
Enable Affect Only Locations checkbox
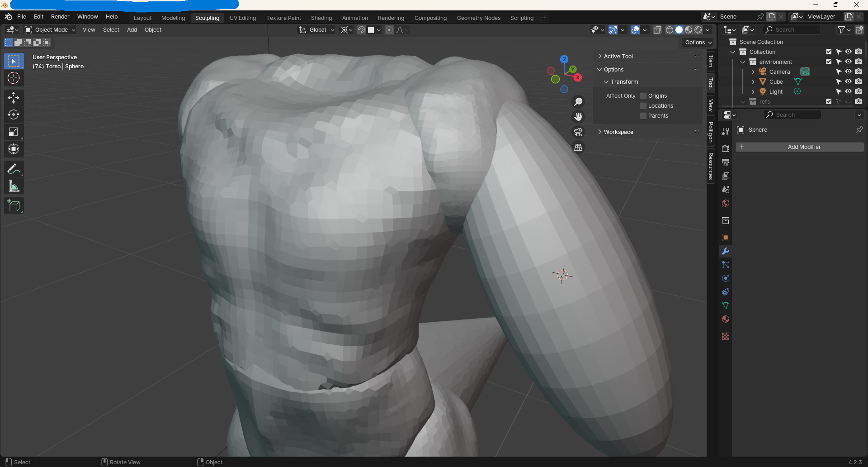coord(643,106)
